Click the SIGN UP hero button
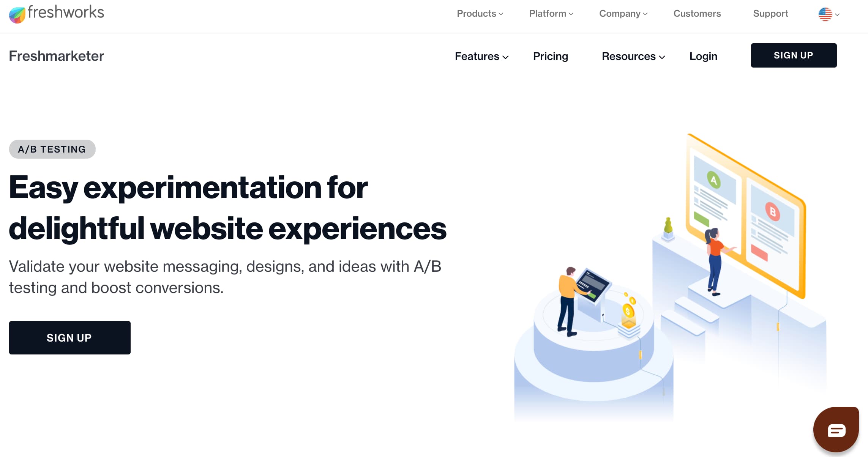868x463 pixels. click(69, 337)
